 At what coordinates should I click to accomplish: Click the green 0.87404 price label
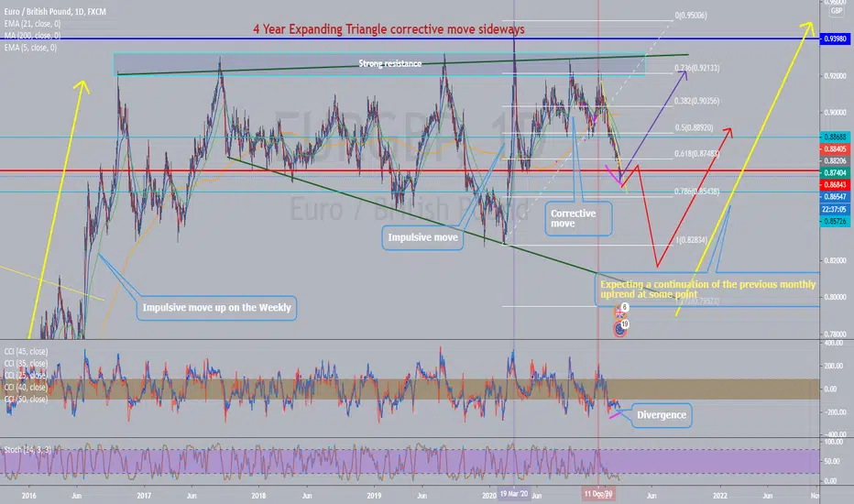tap(835, 172)
